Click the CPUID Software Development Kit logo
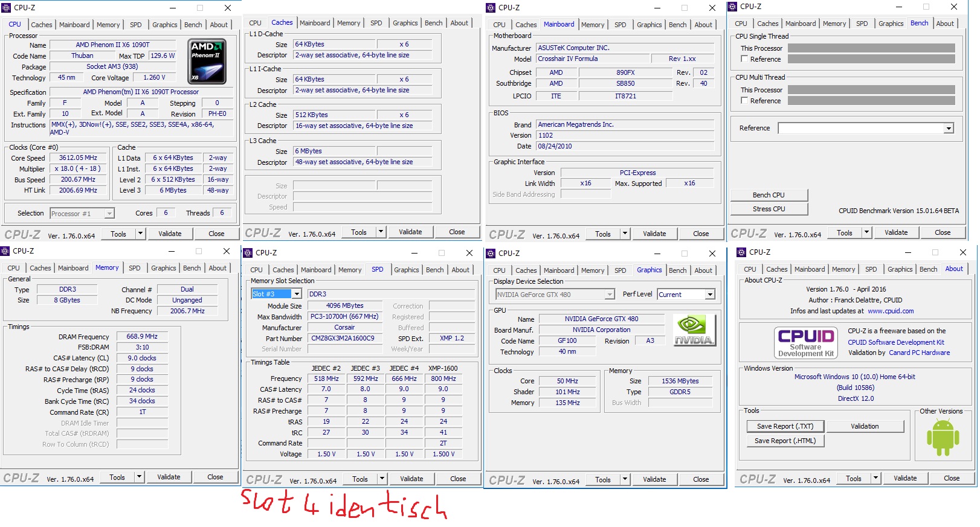980x527 pixels. pos(805,343)
